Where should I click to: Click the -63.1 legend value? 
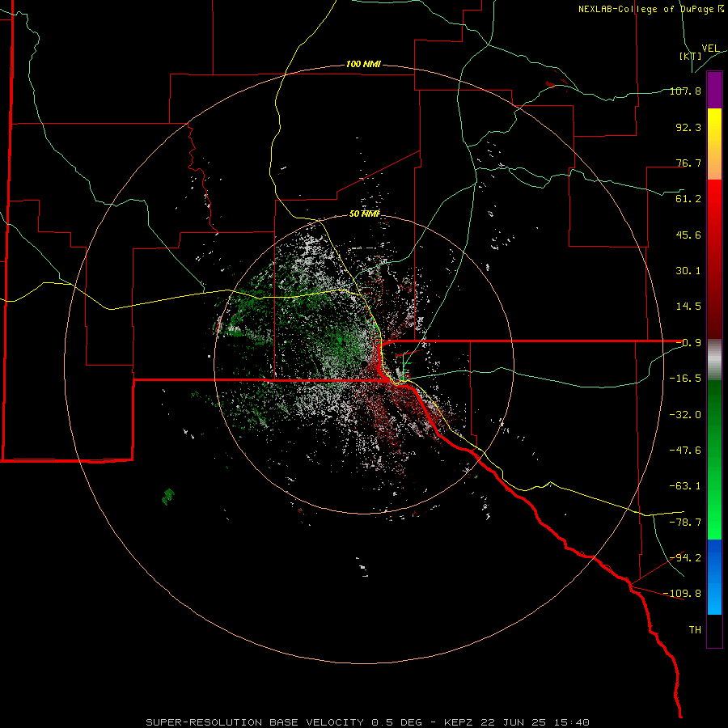pyautogui.click(x=685, y=486)
